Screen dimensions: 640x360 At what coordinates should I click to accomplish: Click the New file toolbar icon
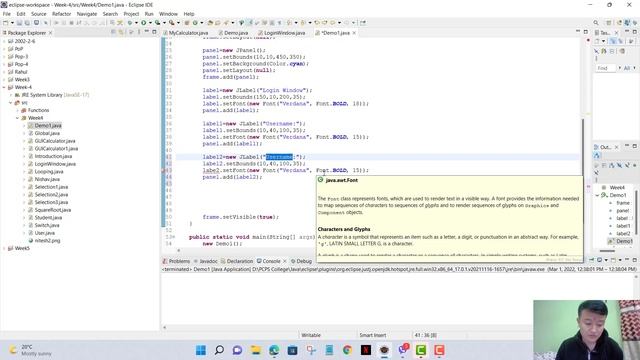(x=6, y=23)
